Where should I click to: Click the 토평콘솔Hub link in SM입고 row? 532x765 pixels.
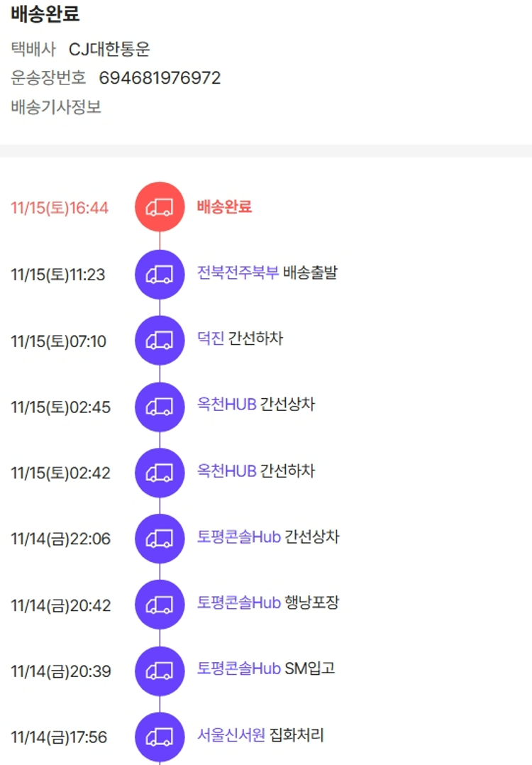pyautogui.click(x=239, y=668)
